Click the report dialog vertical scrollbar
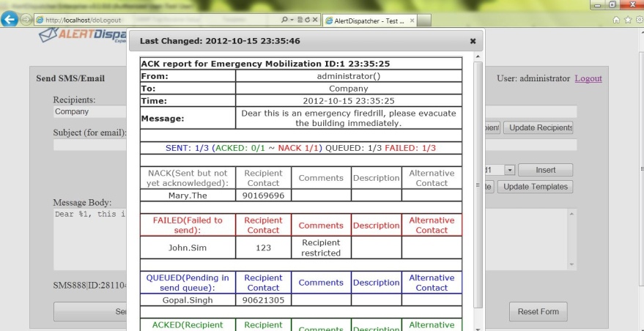 click(478, 185)
